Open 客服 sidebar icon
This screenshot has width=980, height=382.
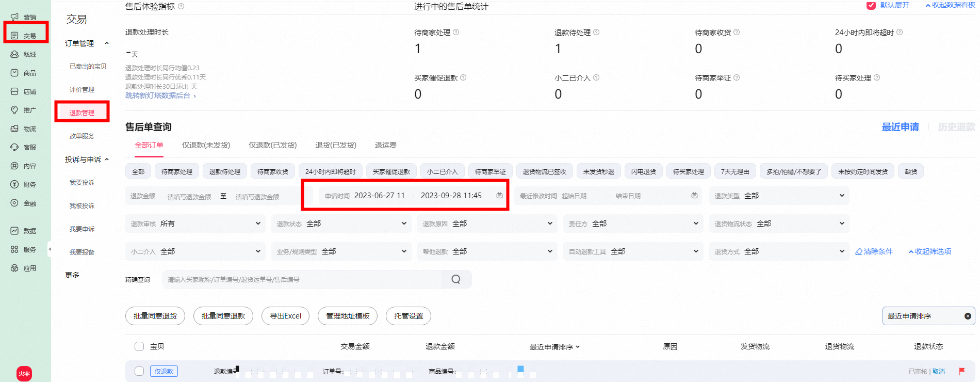[x=14, y=147]
